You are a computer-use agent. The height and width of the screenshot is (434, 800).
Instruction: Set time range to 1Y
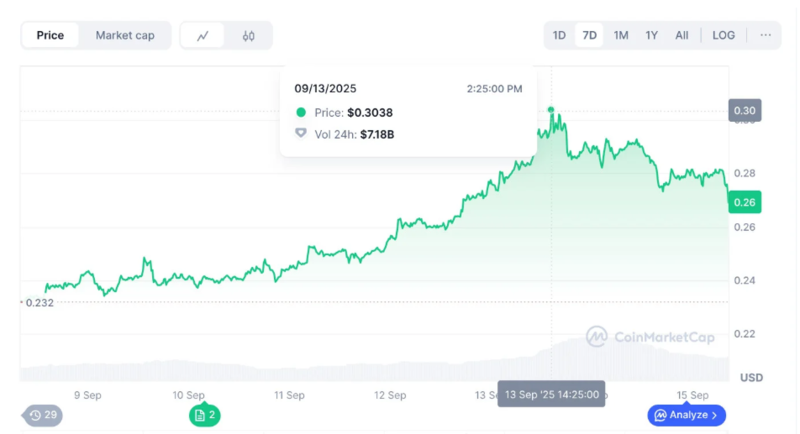(651, 35)
